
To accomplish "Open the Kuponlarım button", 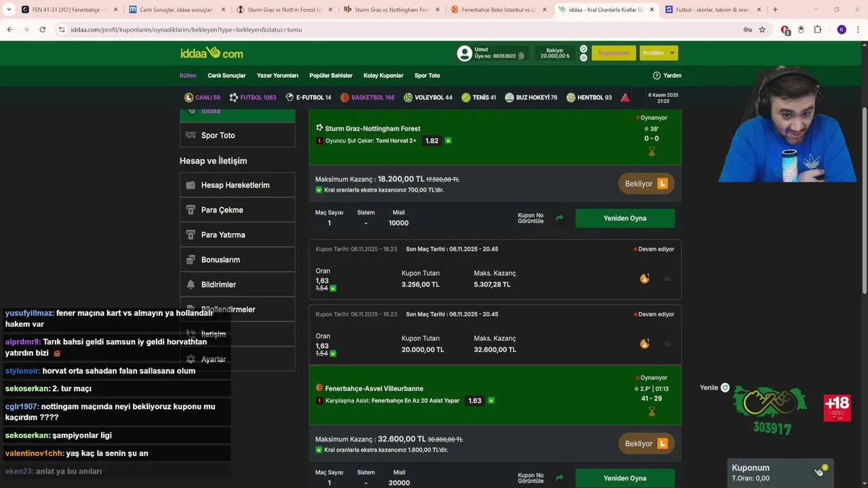I will (x=614, y=53).
